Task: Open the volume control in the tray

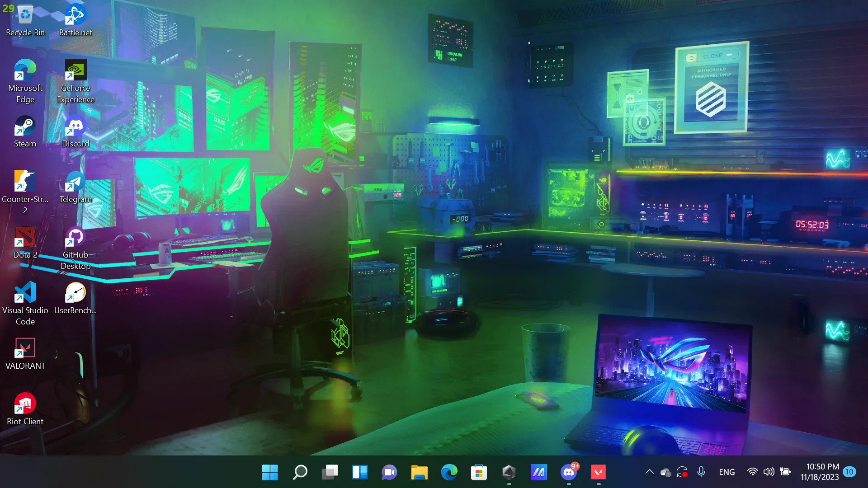Action: 769,472
